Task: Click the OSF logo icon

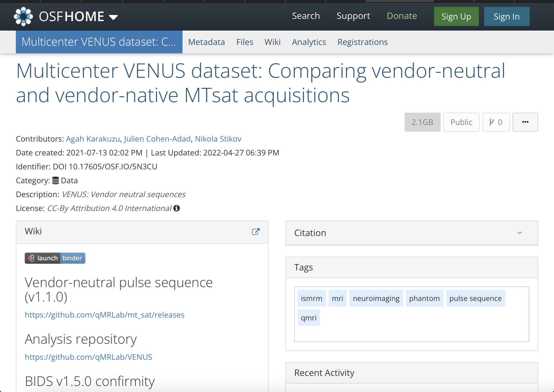Action: point(23,17)
